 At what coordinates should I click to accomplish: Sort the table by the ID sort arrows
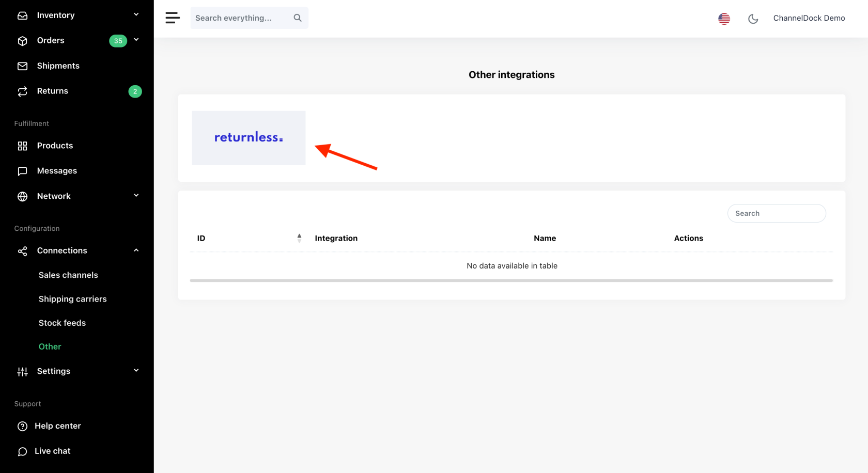(299, 238)
